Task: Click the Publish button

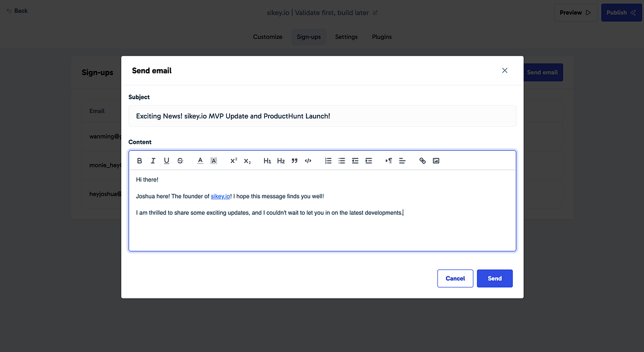Action: pyautogui.click(x=621, y=13)
